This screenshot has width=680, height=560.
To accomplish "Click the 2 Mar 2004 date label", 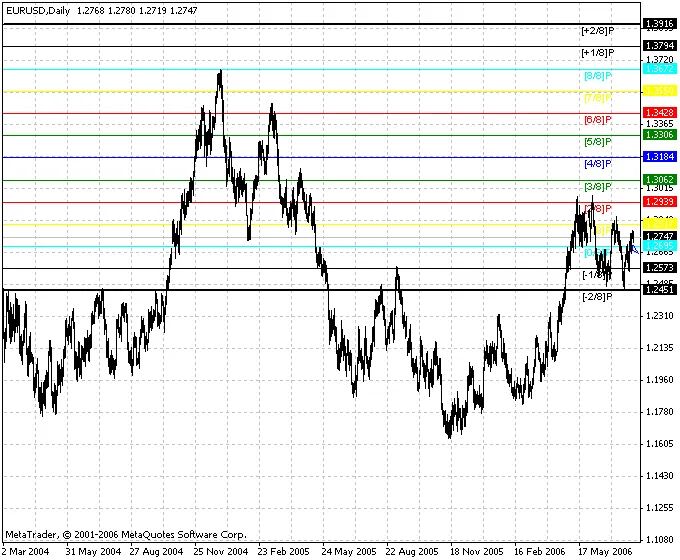I will click(x=27, y=551).
